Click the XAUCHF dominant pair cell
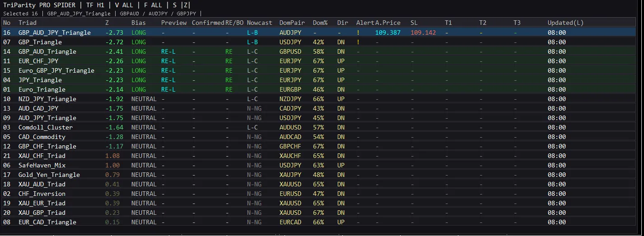Screen dimensions: 644x236 [x=290, y=156]
